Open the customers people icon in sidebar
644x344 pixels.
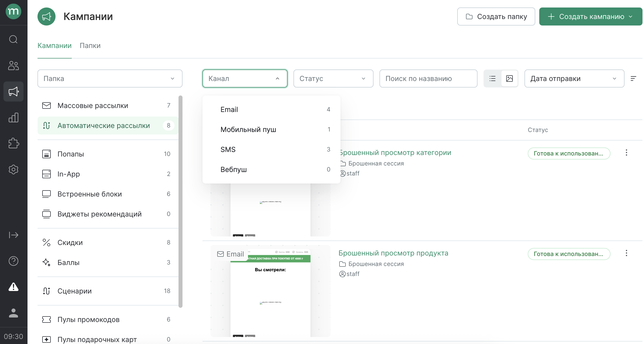tap(13, 65)
